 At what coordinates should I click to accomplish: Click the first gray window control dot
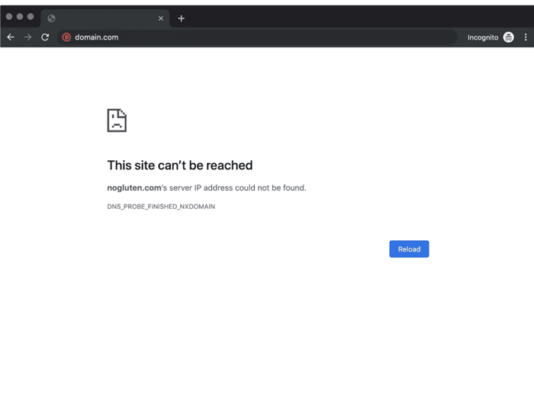(9, 16)
